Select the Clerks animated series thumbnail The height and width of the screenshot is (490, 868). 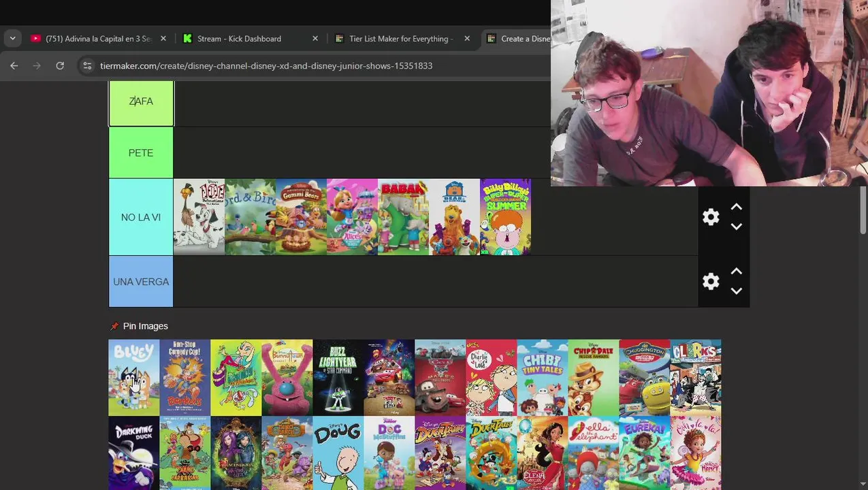point(696,378)
